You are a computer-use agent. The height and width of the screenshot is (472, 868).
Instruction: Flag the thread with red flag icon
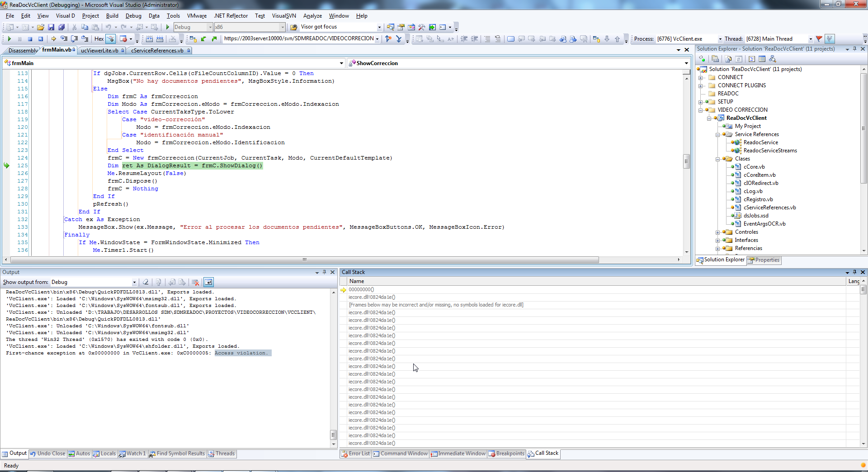pyautogui.click(x=819, y=39)
